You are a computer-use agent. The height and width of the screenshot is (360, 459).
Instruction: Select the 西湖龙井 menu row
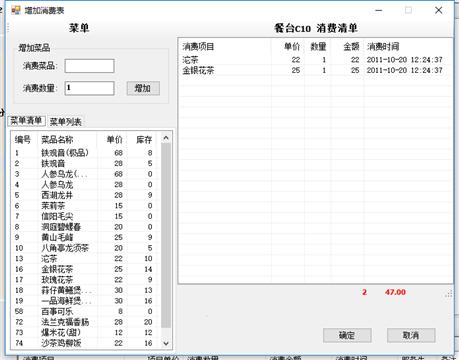[85, 195]
